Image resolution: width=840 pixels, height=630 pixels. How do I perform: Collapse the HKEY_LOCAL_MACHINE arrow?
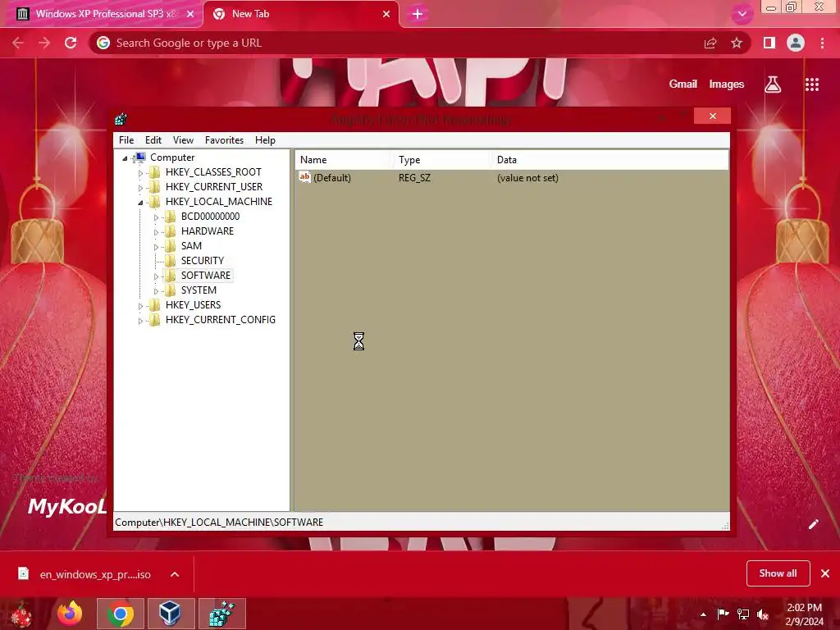click(x=140, y=203)
